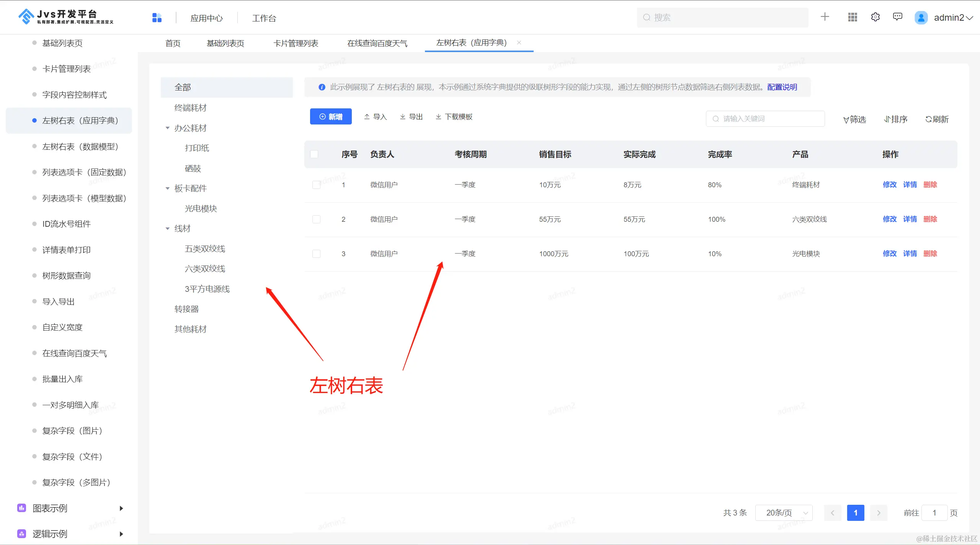Viewport: 980px width, 545px height.
Task: Collapse the 办公耗材 tree node
Action: click(167, 128)
